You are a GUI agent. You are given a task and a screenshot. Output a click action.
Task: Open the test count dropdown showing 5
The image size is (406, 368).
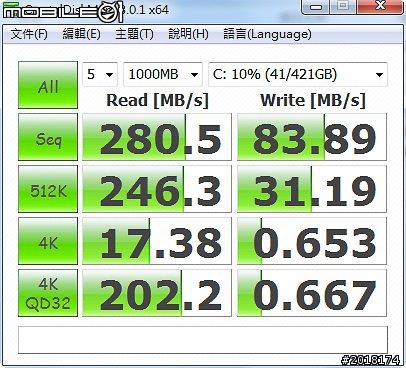[x=100, y=74]
